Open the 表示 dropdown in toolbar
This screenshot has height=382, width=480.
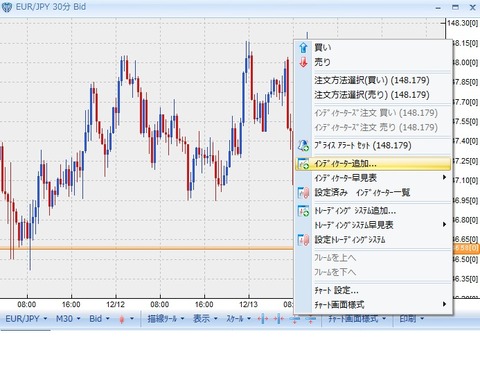tap(205, 319)
